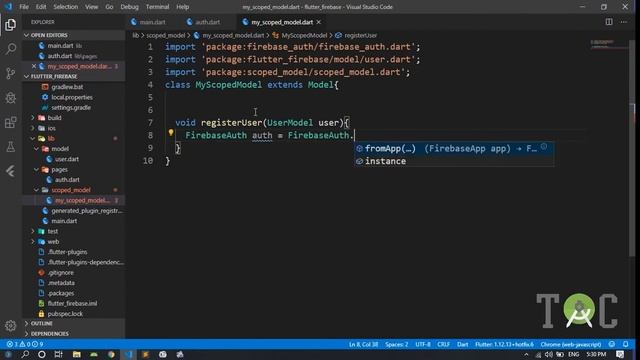Viewport: 640px width, 360px height.
Task: Open the Windows action center icon
Action: pos(620,354)
